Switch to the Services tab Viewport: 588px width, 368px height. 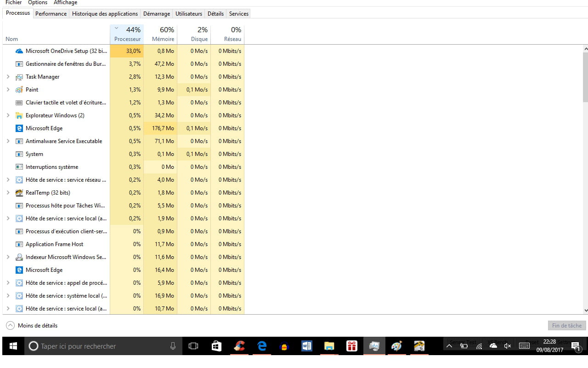[x=239, y=14]
